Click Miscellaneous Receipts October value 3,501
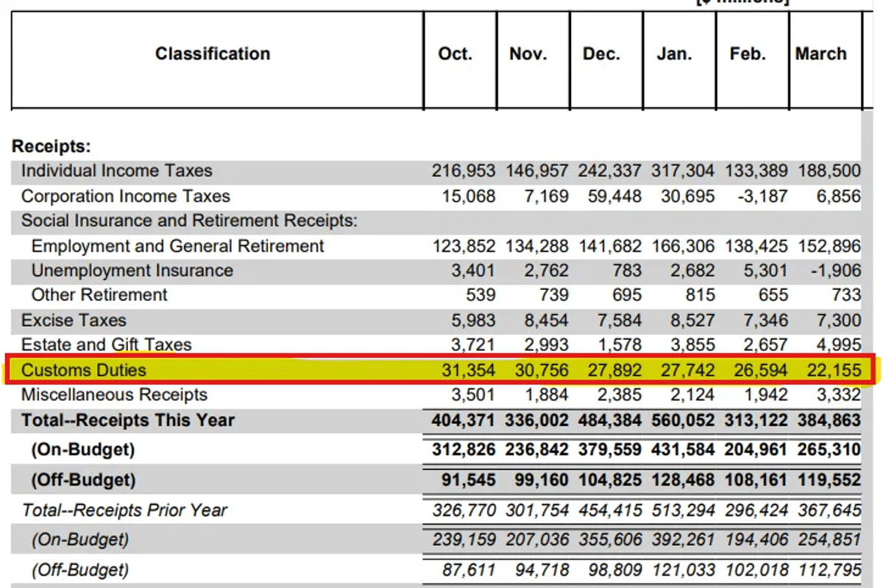Image resolution: width=883 pixels, height=588 pixels. pos(473,394)
